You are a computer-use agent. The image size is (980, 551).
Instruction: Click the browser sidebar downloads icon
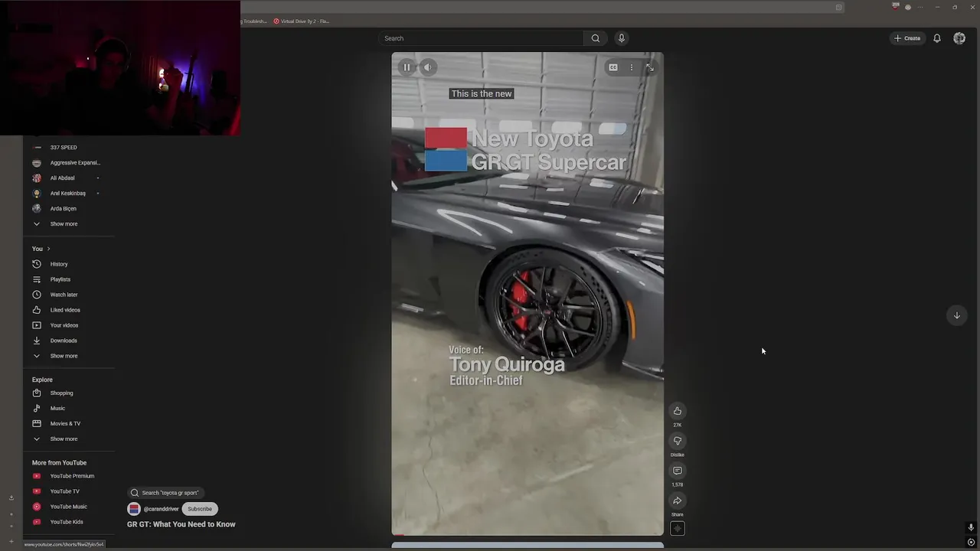pos(11,498)
